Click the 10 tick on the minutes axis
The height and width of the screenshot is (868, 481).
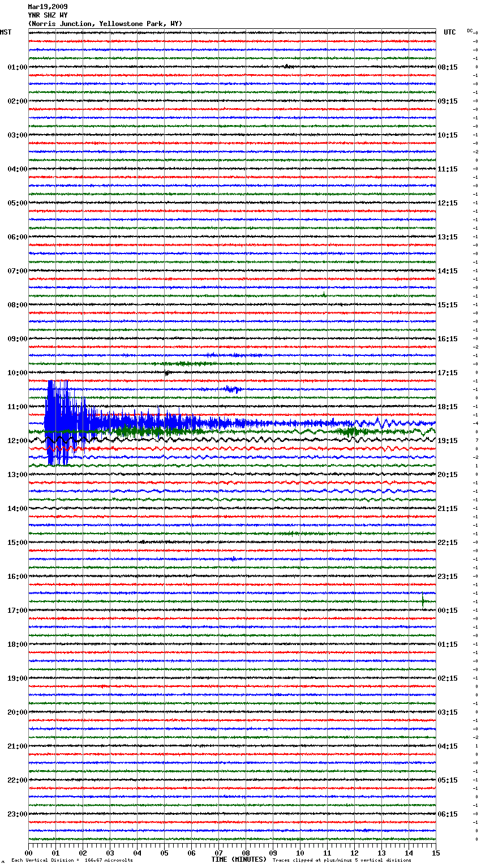[300, 853]
